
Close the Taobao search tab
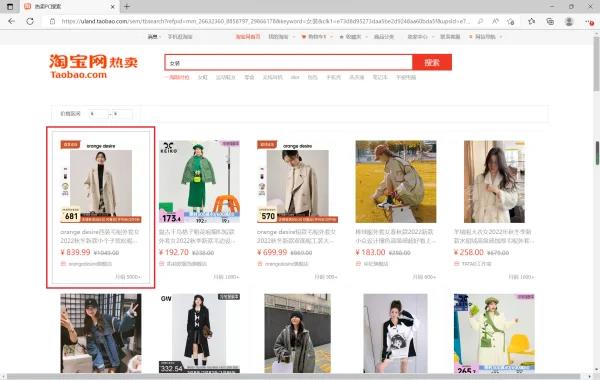(x=112, y=7)
